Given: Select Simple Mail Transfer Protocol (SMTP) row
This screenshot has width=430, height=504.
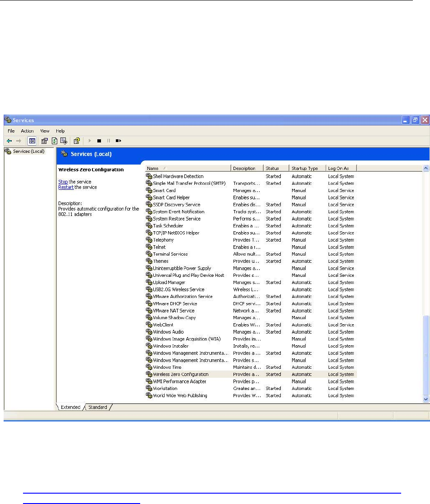Looking at the screenshot, I should click(251, 183).
